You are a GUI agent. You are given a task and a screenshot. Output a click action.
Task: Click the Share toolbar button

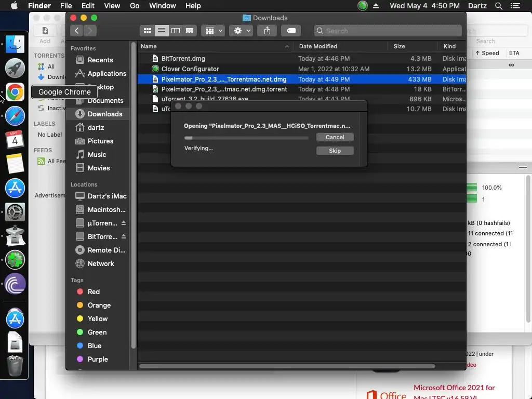pyautogui.click(x=268, y=31)
